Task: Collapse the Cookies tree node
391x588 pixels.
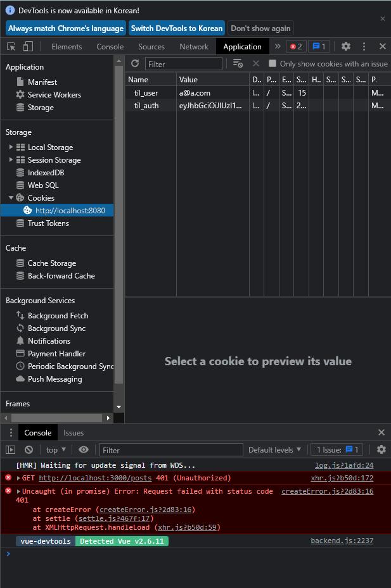Action: pyautogui.click(x=11, y=197)
